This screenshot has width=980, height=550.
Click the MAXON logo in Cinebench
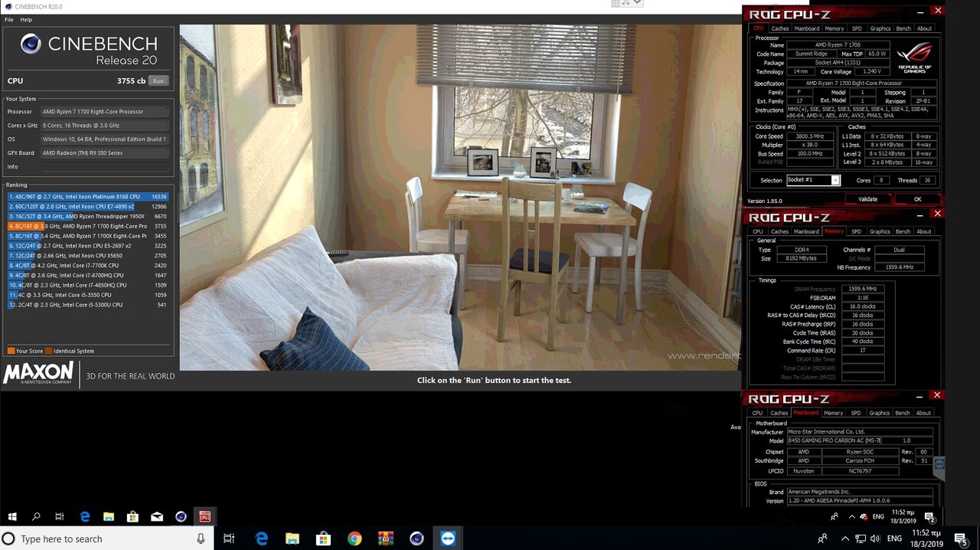pyautogui.click(x=39, y=374)
